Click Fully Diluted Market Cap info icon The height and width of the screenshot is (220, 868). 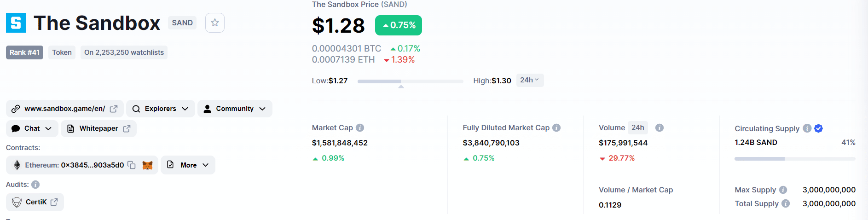(556, 128)
